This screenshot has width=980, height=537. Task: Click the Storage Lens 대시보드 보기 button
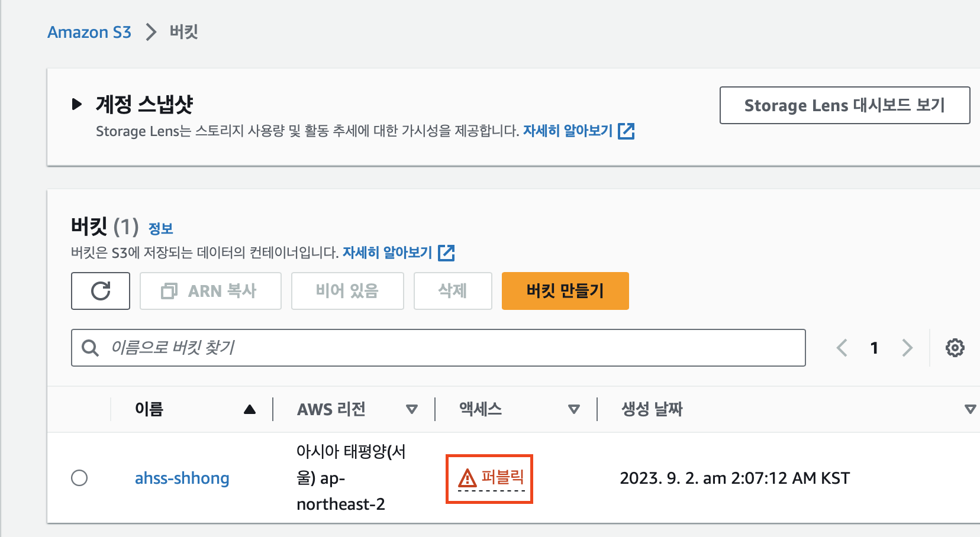point(844,105)
